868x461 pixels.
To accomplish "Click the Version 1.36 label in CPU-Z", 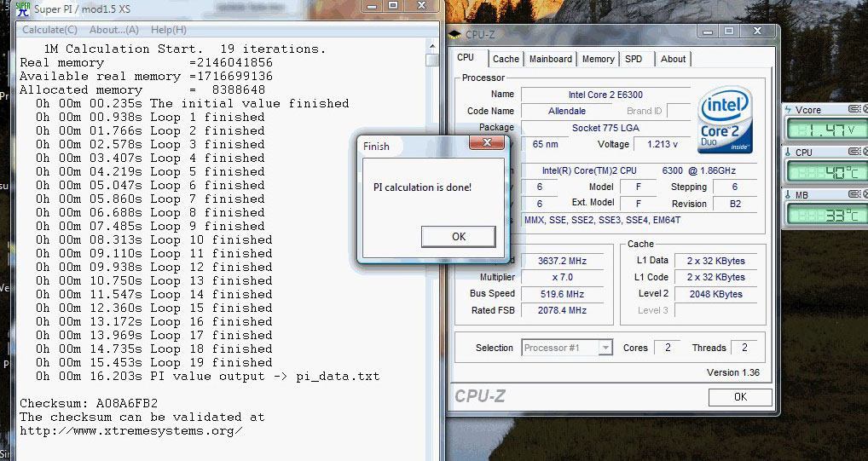I will click(x=733, y=372).
